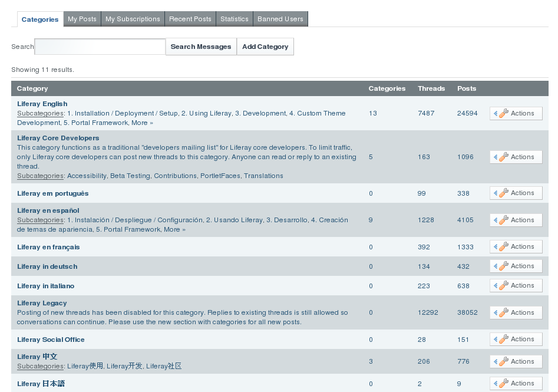Open the Liferay Legacy category link
558x392 pixels.
point(42,303)
